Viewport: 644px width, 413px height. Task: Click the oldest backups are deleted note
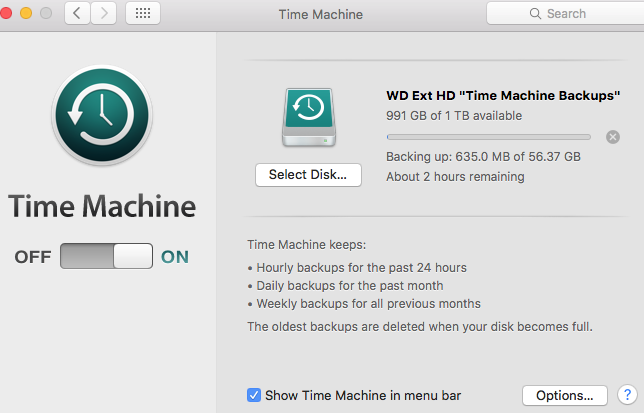point(420,327)
